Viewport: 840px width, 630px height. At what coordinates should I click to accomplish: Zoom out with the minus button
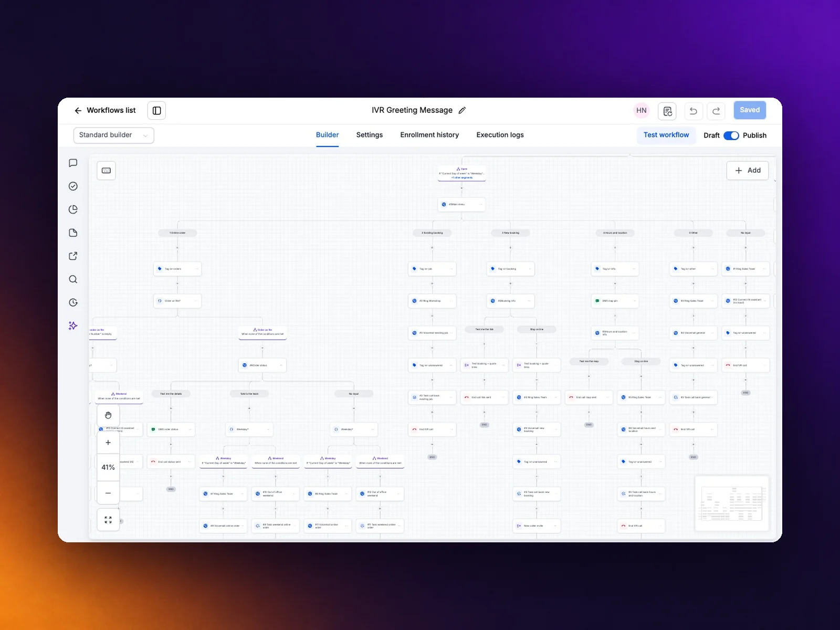click(x=108, y=493)
